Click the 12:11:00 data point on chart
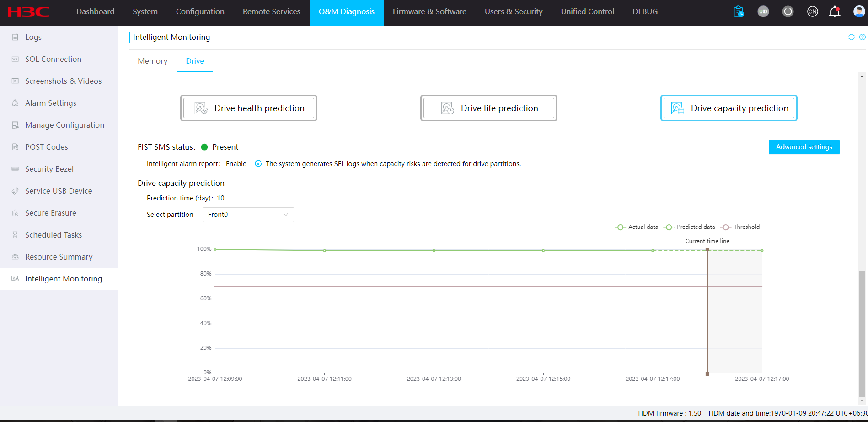Image resolution: width=868 pixels, height=422 pixels. 325,251
